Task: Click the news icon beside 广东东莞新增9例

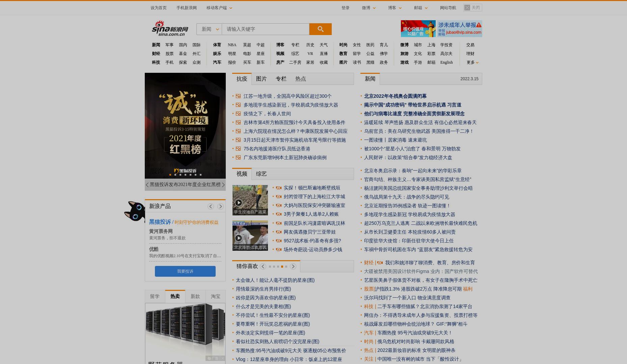Action: [238, 158]
